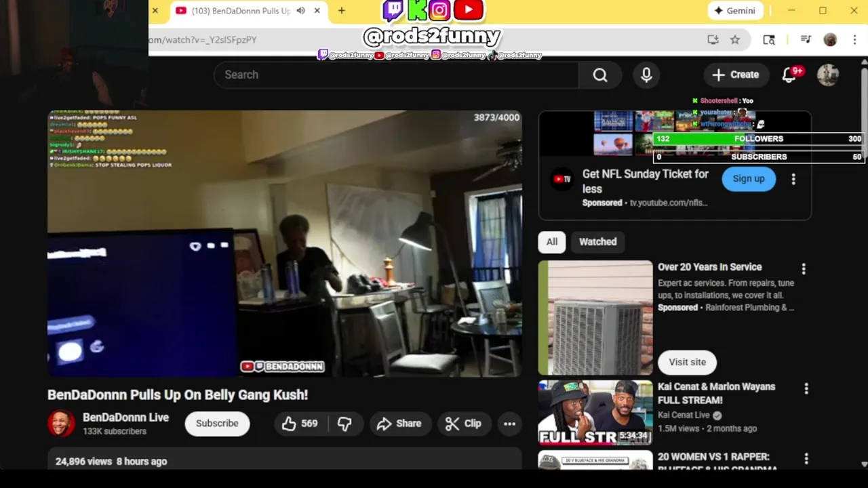Click the Create button

pos(736,75)
